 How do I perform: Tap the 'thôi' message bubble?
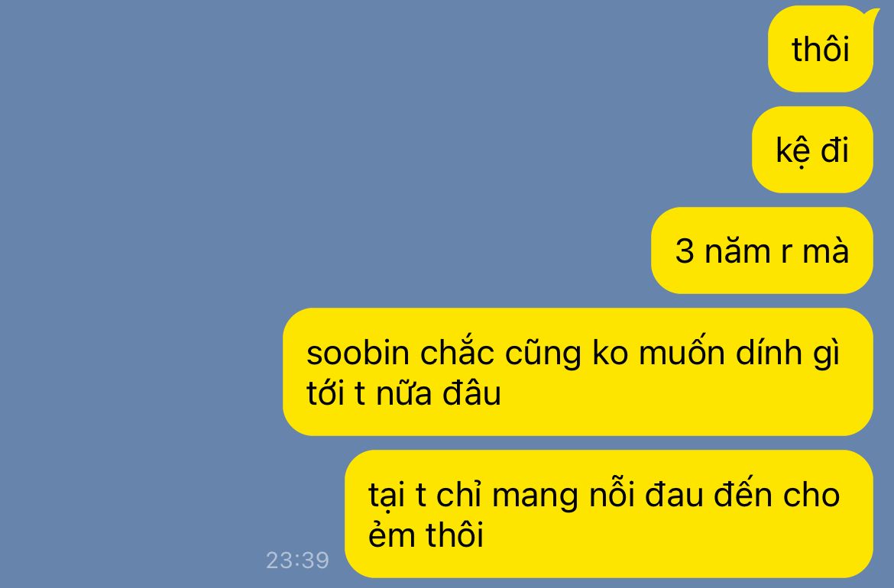tap(821, 49)
